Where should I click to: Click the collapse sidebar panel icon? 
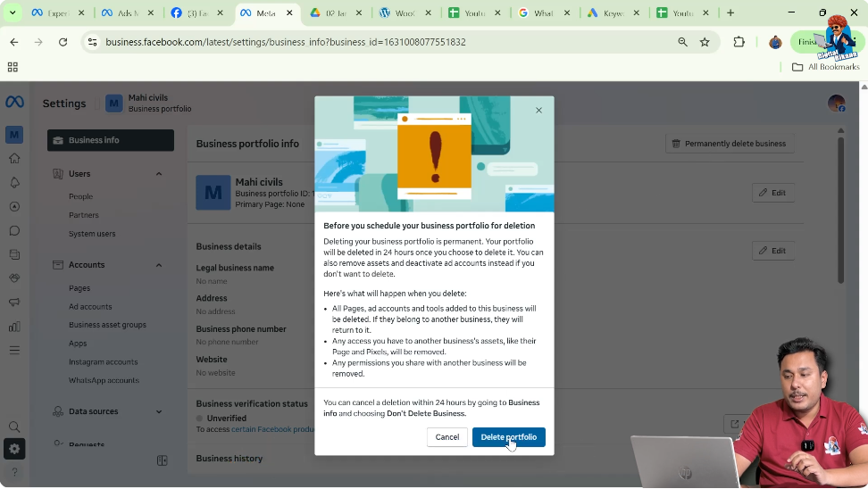[x=162, y=460]
